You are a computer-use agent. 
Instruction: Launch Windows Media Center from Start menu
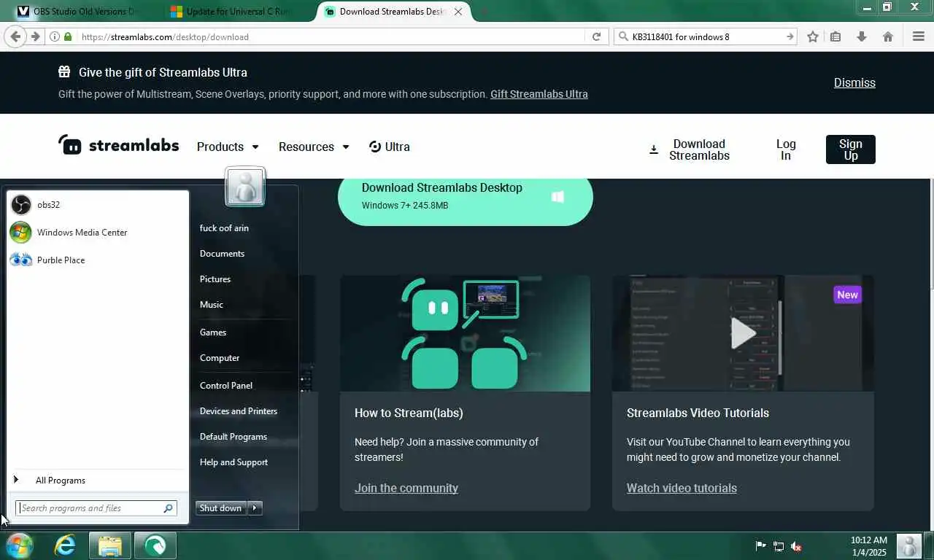98,233
